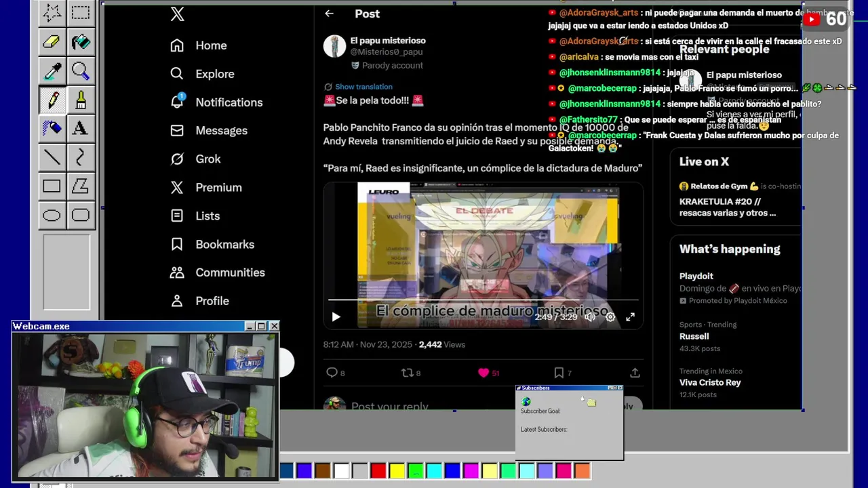Select the Ellipse shape tool

tap(52, 216)
